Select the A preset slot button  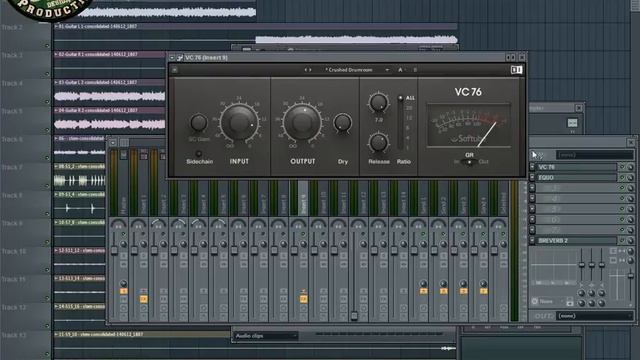[x=400, y=70]
